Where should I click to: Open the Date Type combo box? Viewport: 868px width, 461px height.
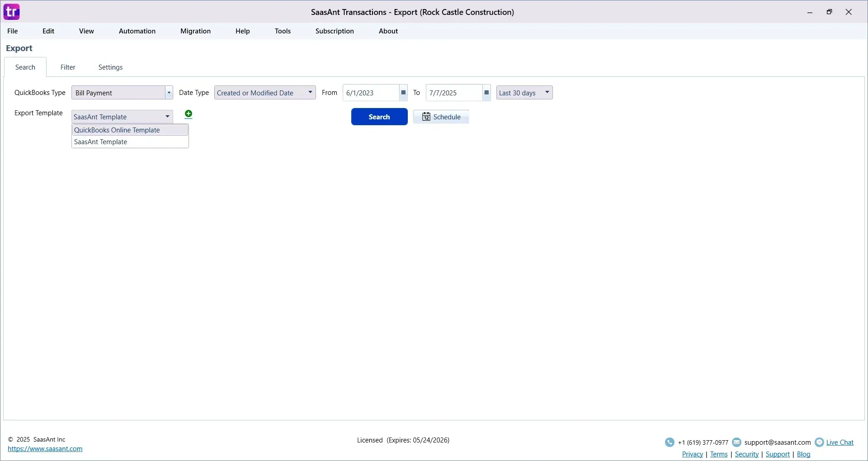pos(265,93)
